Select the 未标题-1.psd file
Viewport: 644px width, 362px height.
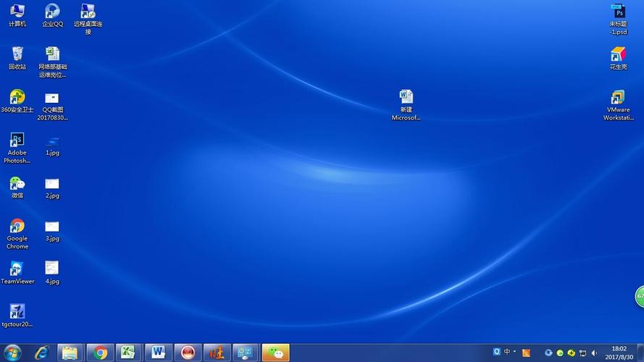click(x=618, y=12)
